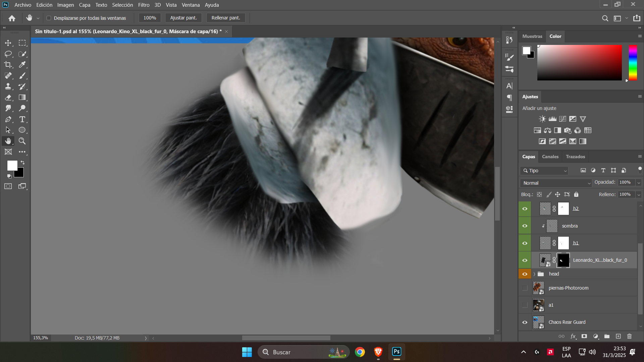This screenshot has width=644, height=362.
Task: Show the a1 layer
Action: pos(525,305)
